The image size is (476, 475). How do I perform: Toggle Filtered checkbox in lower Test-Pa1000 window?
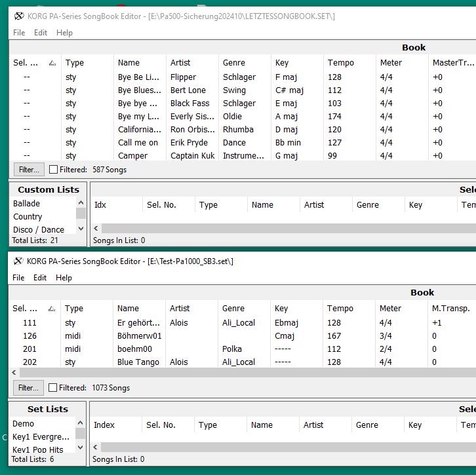tap(53, 388)
